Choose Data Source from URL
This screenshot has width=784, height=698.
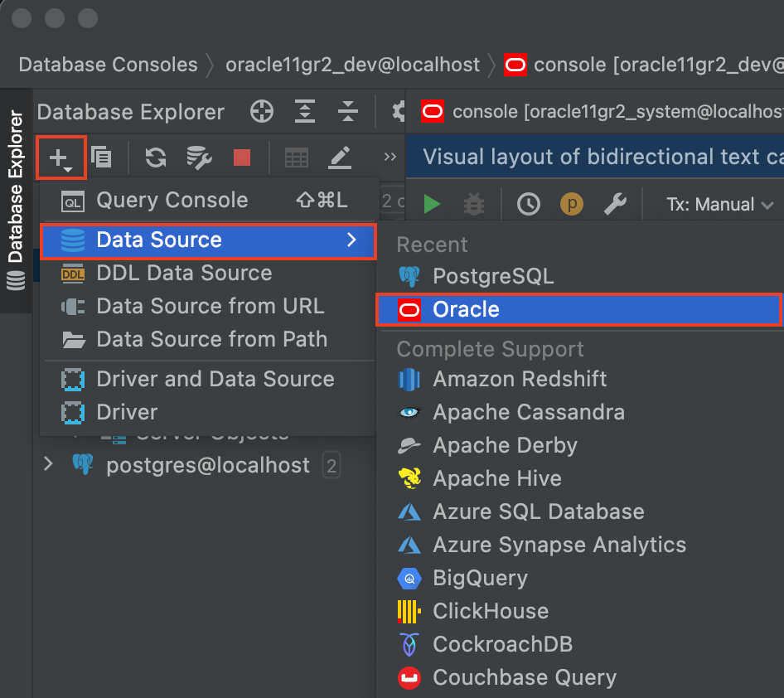click(x=208, y=307)
